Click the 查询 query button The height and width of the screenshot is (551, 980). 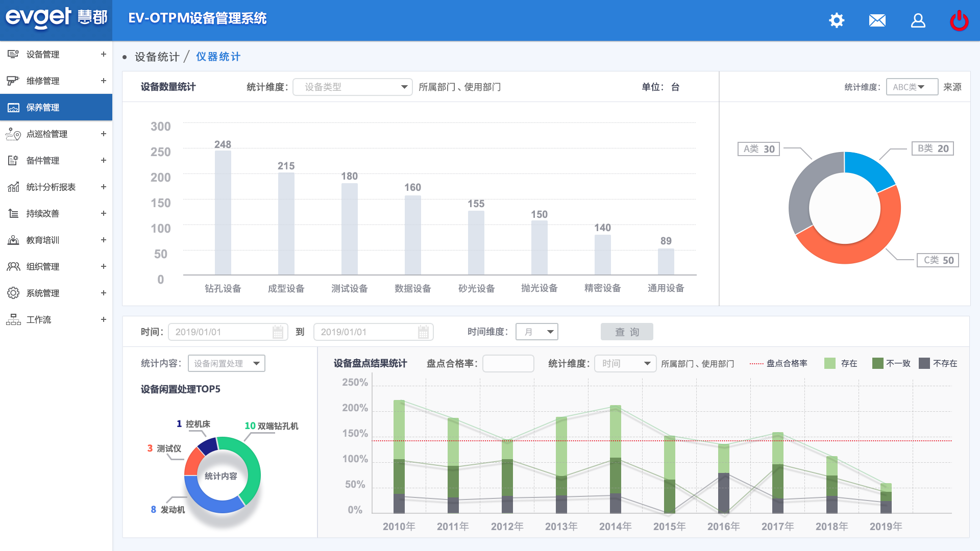point(627,332)
